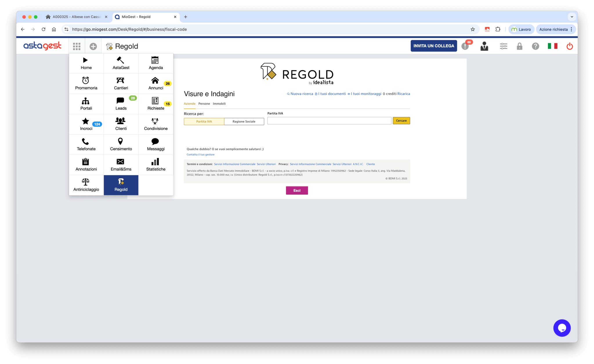Image resolution: width=594 pixels, height=364 pixels.
Task: Open the Lavoro profile button
Action: [521, 29]
